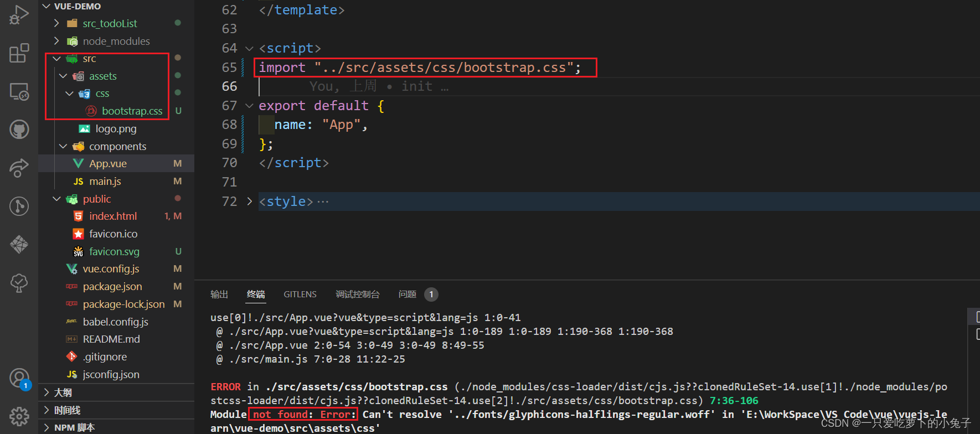Open babel.config.js file
Viewport: 980px width, 434px height.
tap(116, 322)
